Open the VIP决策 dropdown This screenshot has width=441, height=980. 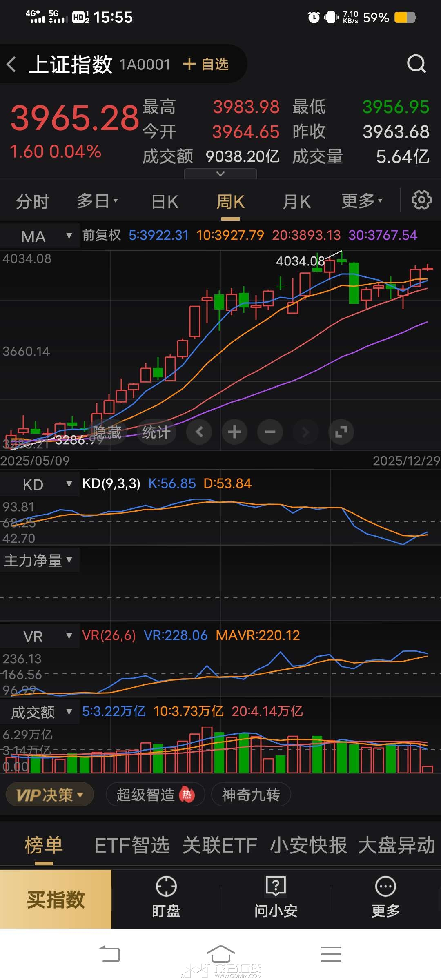(49, 795)
